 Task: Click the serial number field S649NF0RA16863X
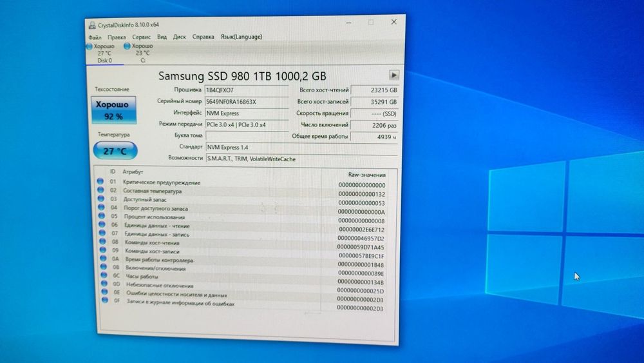coord(247,101)
